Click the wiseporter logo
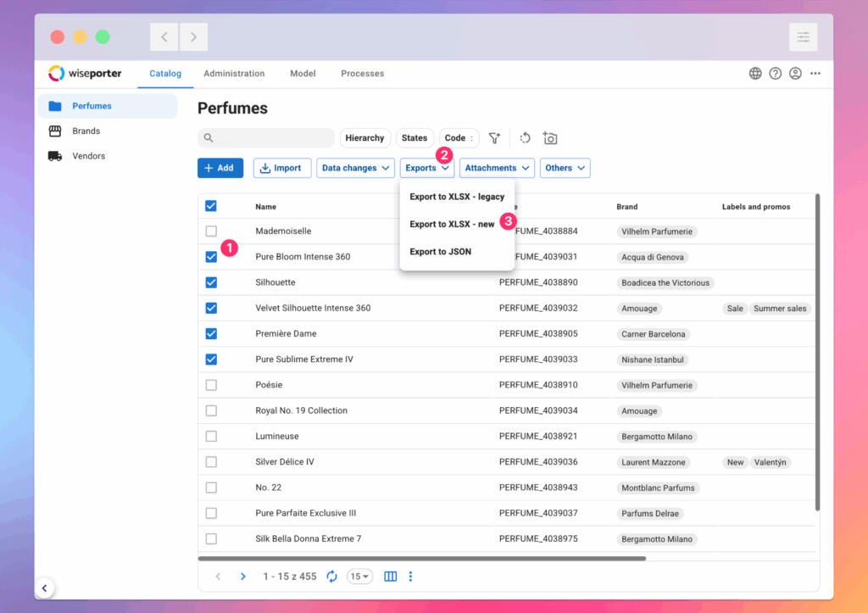Viewport: 868px width, 613px height. [x=85, y=73]
